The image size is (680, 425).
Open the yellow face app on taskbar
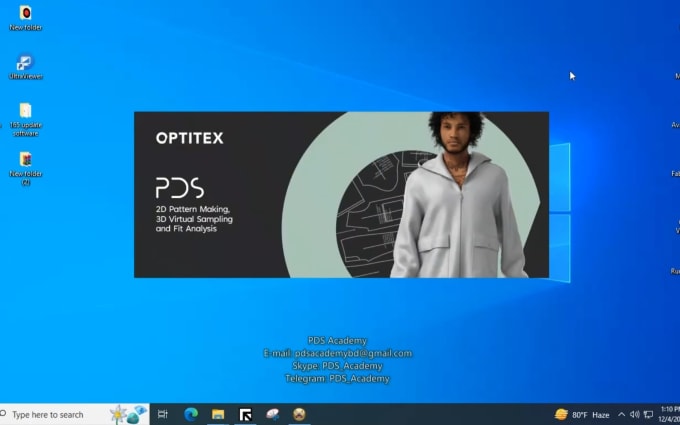click(x=299, y=415)
